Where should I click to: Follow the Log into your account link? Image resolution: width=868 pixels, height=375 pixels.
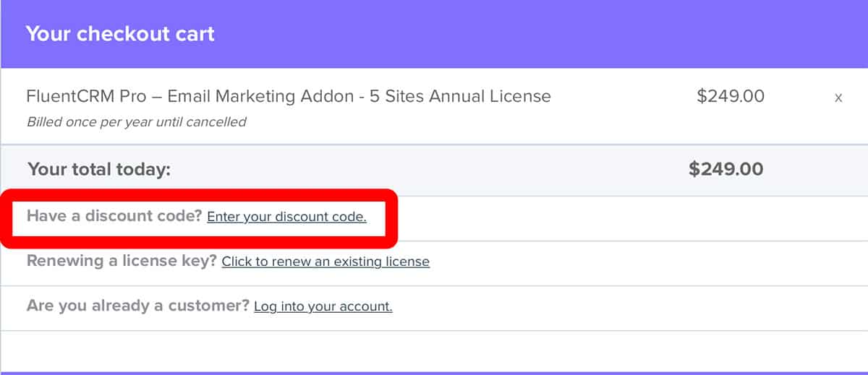point(323,306)
